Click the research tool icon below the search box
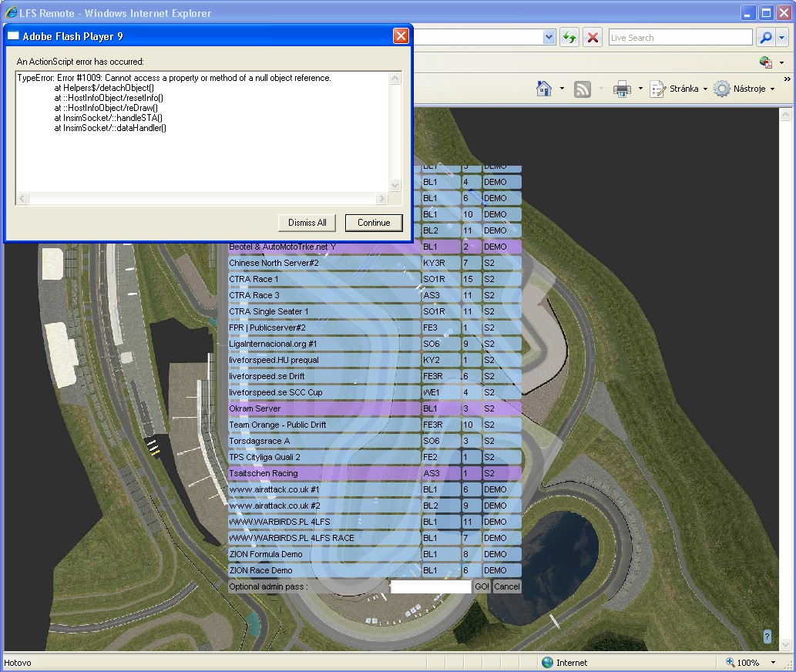This screenshot has width=796, height=672. 765,62
